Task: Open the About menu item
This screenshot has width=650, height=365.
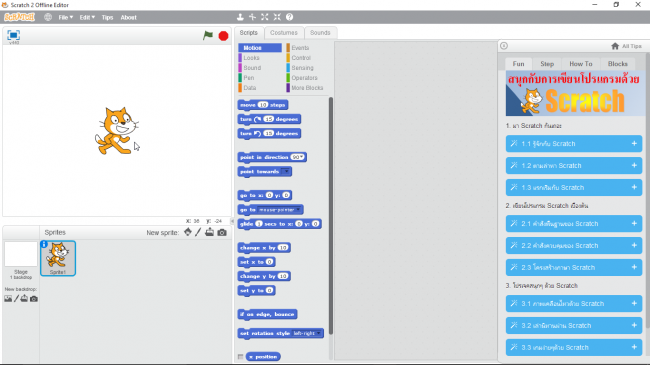Action: click(x=129, y=17)
